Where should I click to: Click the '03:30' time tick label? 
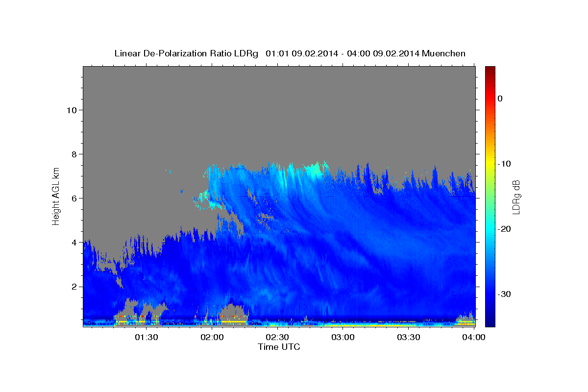409,337
